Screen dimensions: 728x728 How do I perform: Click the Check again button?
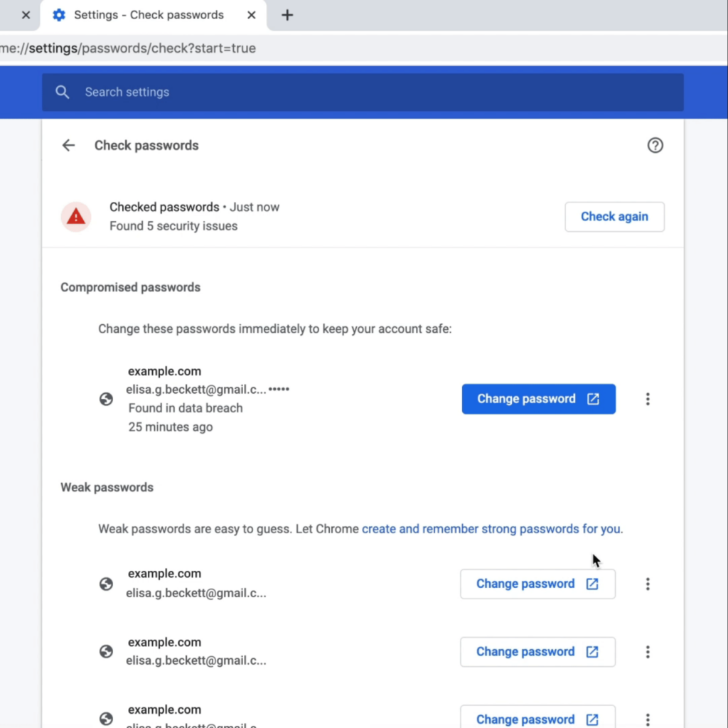point(614,217)
